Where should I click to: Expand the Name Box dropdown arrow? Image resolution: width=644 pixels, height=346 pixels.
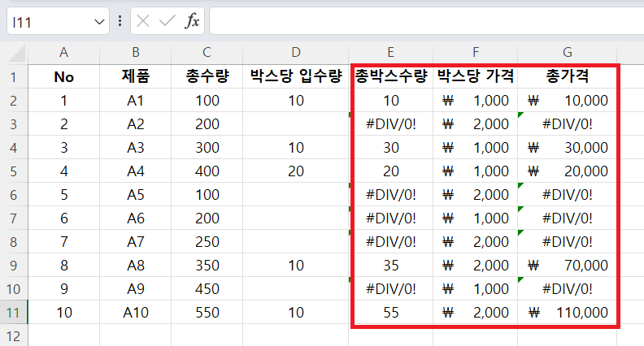pos(99,21)
